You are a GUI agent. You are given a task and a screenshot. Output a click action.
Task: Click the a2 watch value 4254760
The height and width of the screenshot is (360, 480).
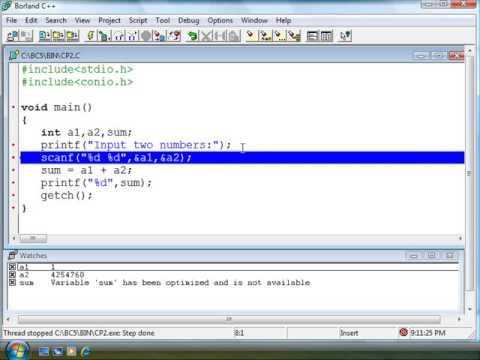67,275
